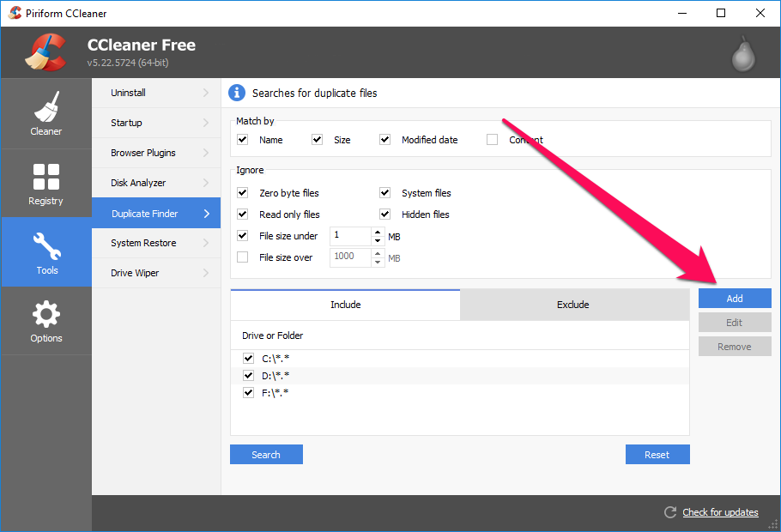Toggle the System files checkbox
This screenshot has width=781, height=532.
click(385, 193)
